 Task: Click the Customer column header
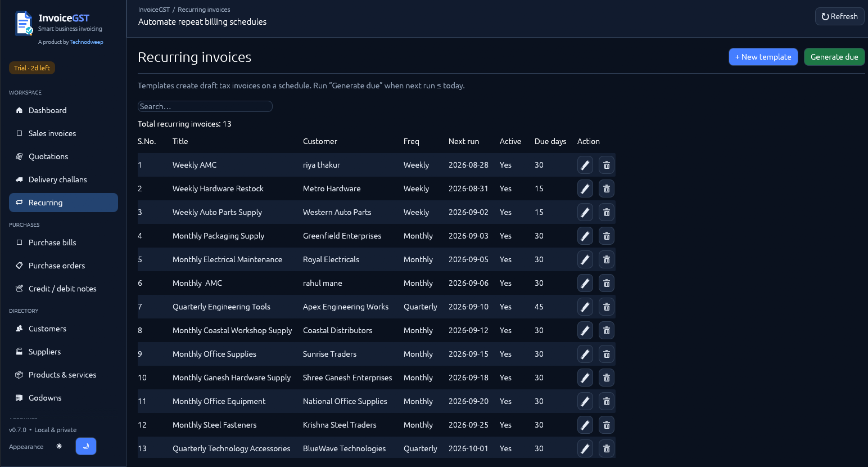[x=320, y=141]
